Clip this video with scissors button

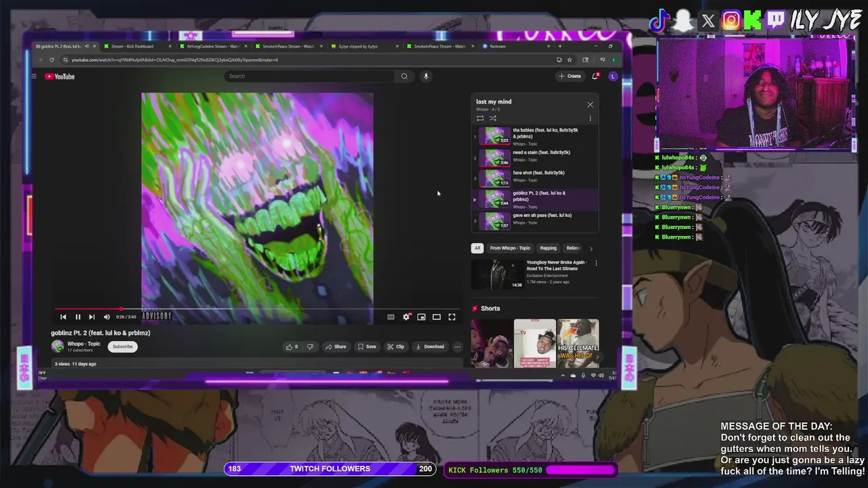point(396,346)
